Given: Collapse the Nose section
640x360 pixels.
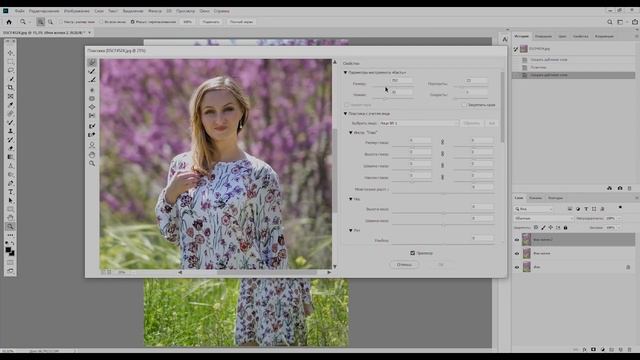Looking at the screenshot, I should tap(351, 199).
